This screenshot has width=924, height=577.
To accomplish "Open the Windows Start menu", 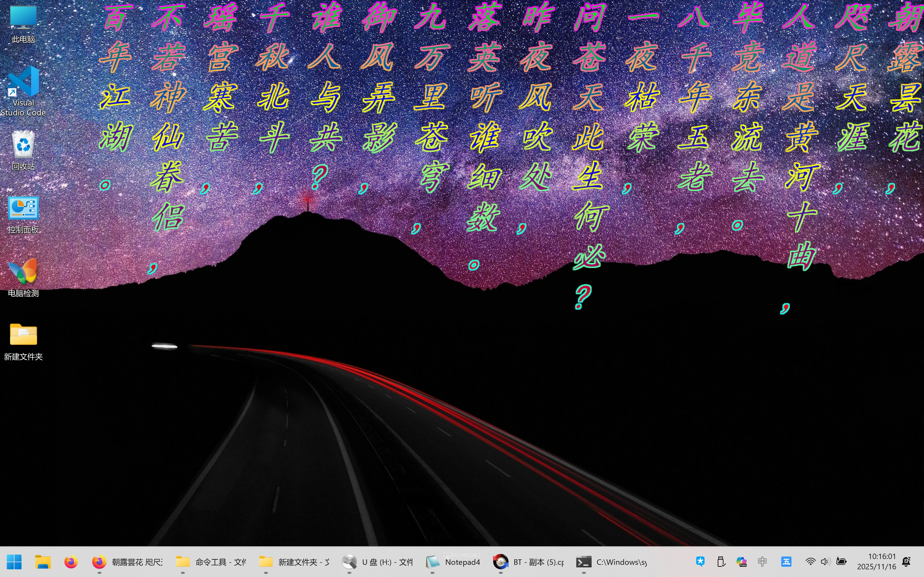I will tap(14, 562).
